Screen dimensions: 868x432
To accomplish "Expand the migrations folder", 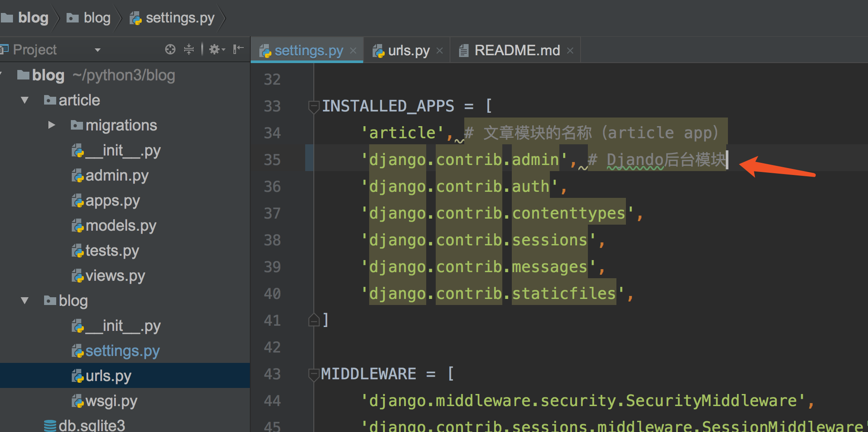I will click(x=51, y=125).
